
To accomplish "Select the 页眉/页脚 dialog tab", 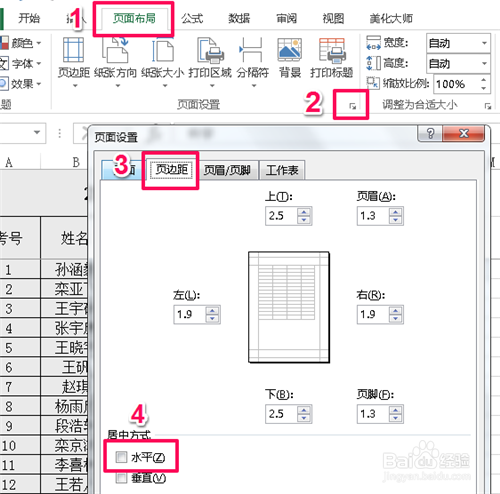I will (227, 170).
